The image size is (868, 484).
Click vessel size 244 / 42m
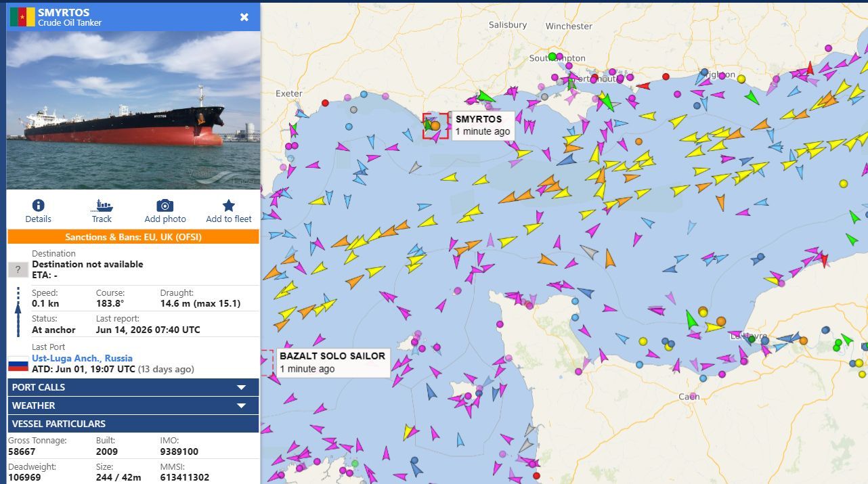pos(118,477)
